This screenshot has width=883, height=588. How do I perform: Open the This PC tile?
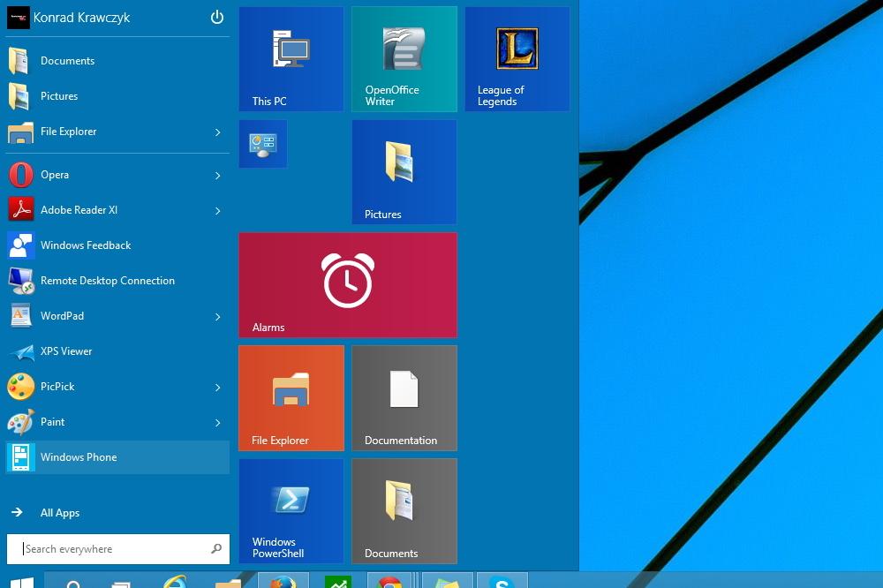pos(291,59)
